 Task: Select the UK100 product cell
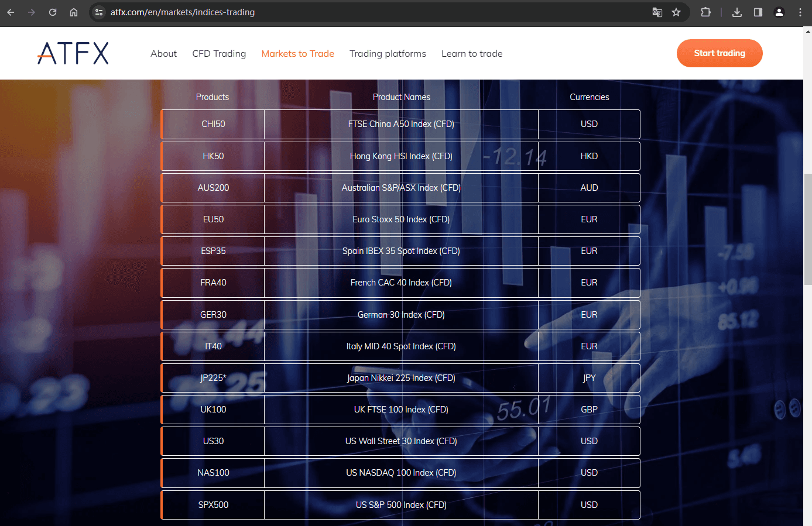pos(213,410)
